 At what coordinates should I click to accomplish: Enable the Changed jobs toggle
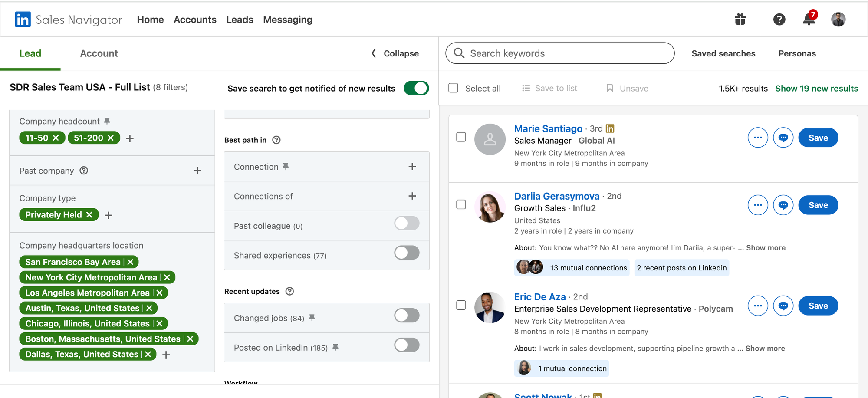click(407, 316)
